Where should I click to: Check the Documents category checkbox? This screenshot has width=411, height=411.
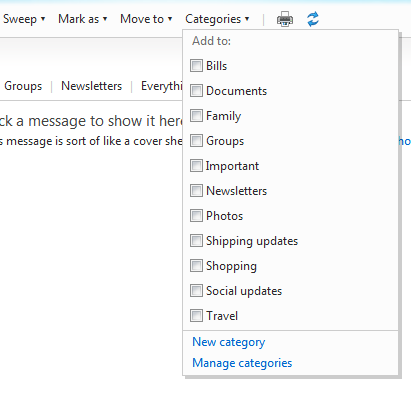(196, 90)
